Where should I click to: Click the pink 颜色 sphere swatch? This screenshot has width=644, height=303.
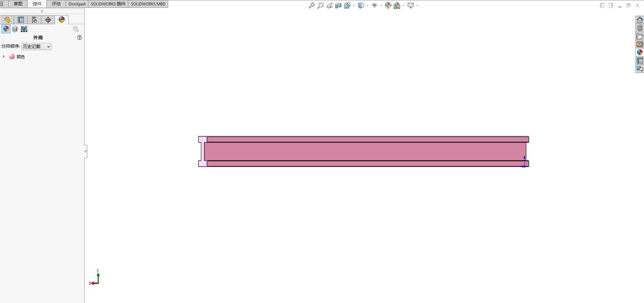tap(12, 57)
